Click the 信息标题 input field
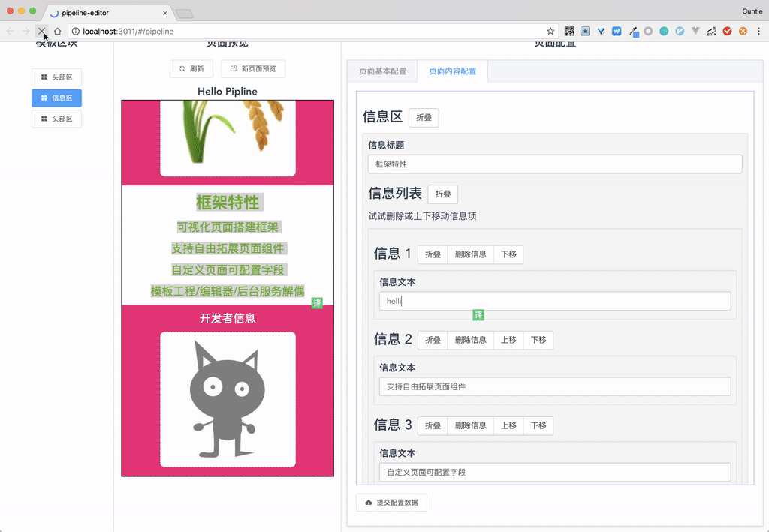 [x=555, y=164]
